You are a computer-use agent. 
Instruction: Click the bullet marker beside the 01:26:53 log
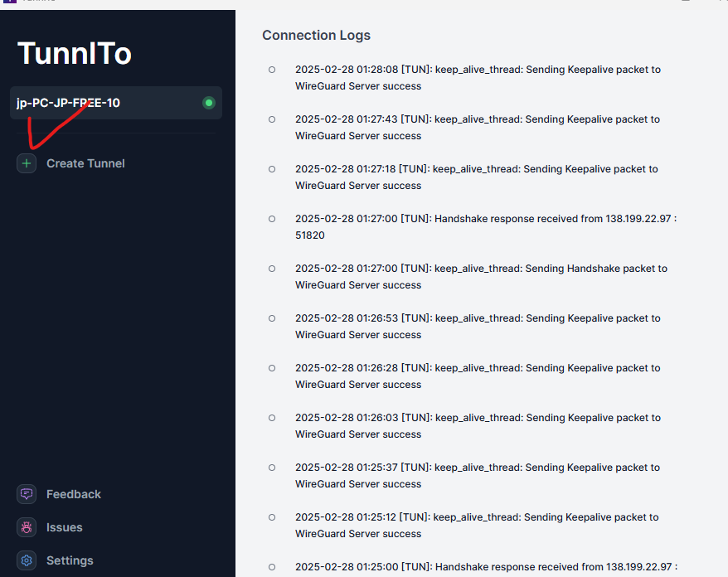point(272,318)
